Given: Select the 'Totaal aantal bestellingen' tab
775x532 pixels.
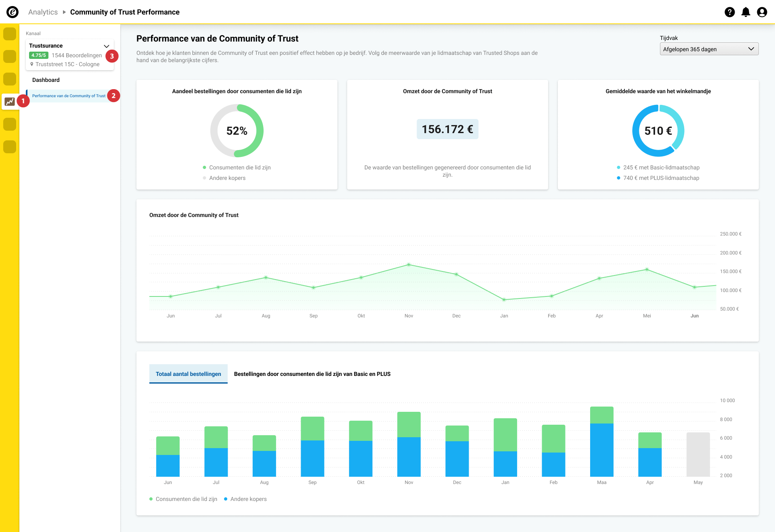Looking at the screenshot, I should [x=189, y=374].
